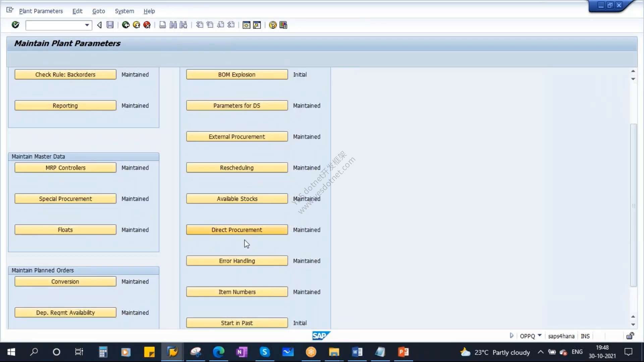
Task: Open the Help menu
Action: [149, 11]
